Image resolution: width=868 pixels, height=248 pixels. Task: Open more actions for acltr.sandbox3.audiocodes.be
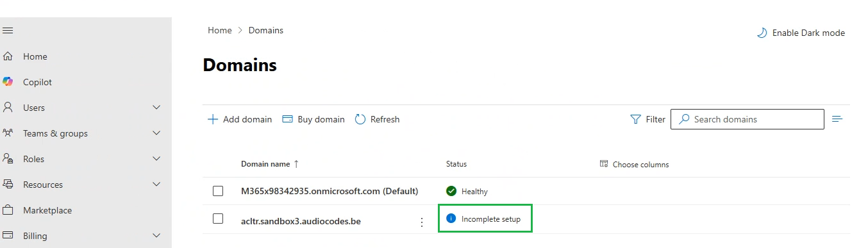pos(421,222)
